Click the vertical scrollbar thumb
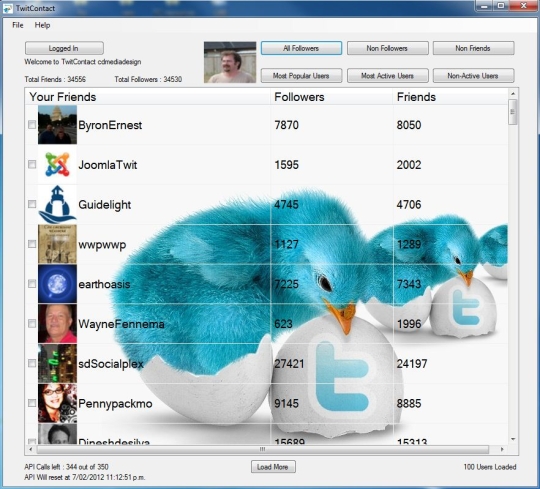540x489 pixels. coord(513,112)
